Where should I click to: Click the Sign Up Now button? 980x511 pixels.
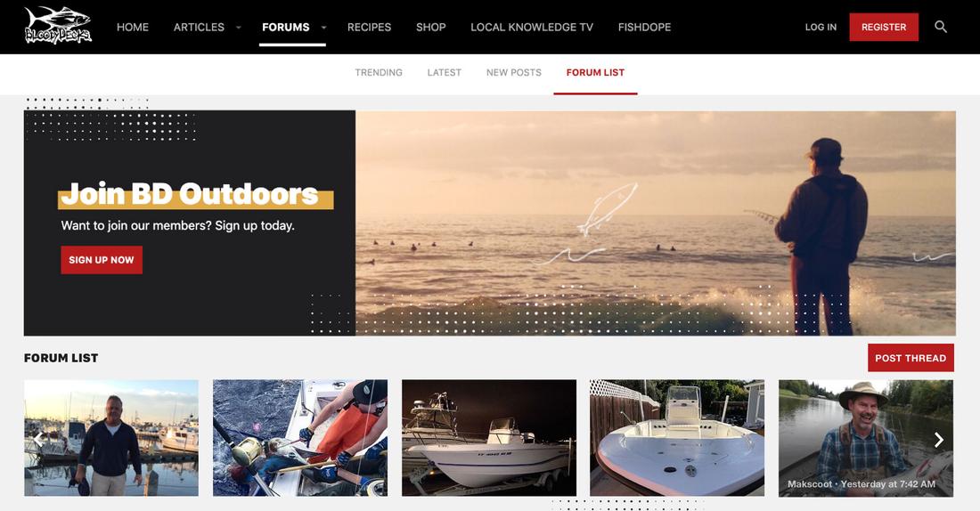tap(102, 260)
